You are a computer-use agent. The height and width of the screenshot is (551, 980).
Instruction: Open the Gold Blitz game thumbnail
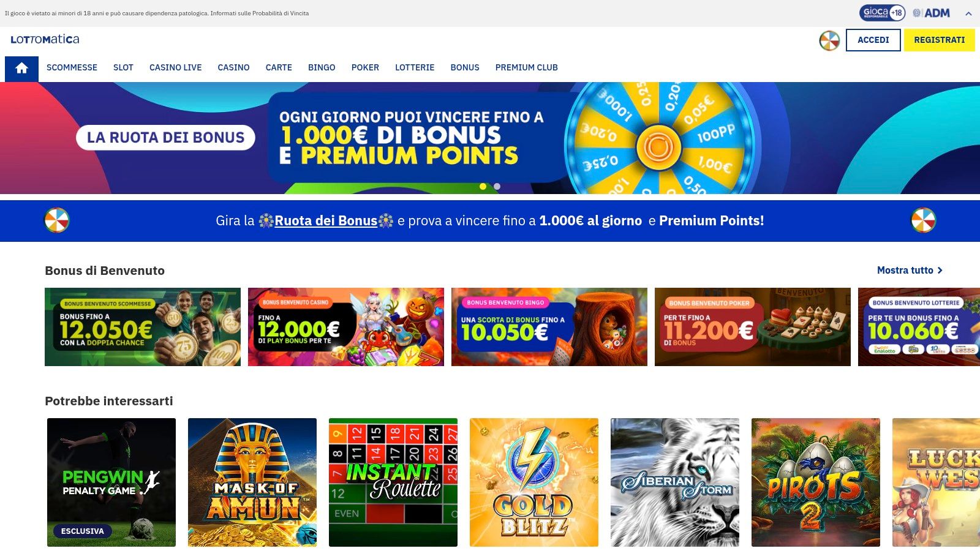(533, 482)
